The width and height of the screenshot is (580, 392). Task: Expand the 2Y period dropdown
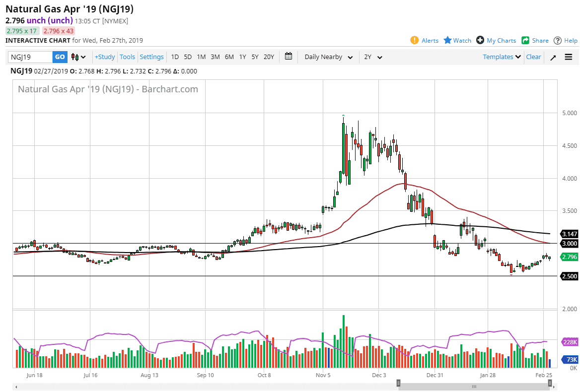tap(373, 57)
